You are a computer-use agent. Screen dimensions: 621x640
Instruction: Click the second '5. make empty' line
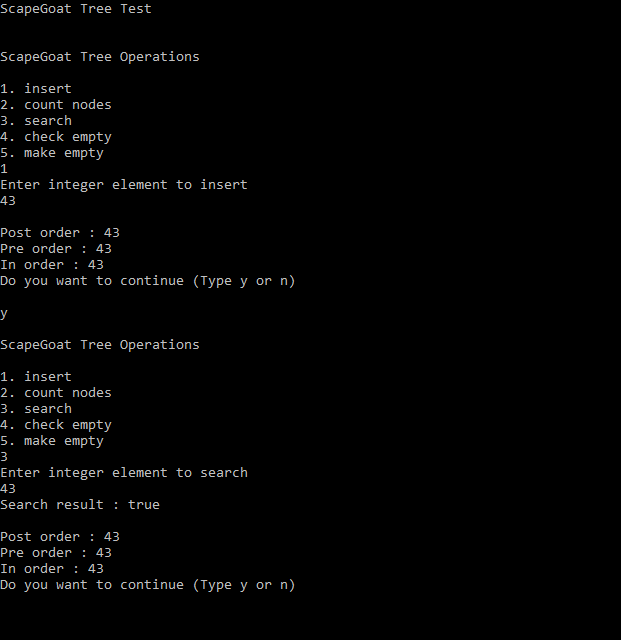(52, 441)
